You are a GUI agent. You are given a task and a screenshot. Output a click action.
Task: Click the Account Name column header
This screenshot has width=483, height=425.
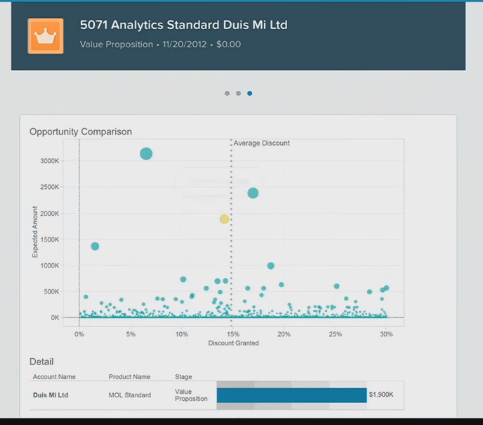54,377
